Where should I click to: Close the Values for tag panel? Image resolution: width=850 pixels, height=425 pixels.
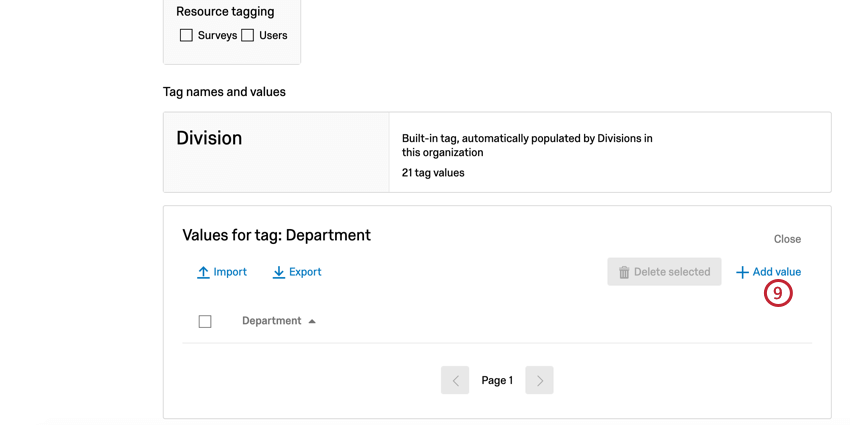pyautogui.click(x=787, y=239)
